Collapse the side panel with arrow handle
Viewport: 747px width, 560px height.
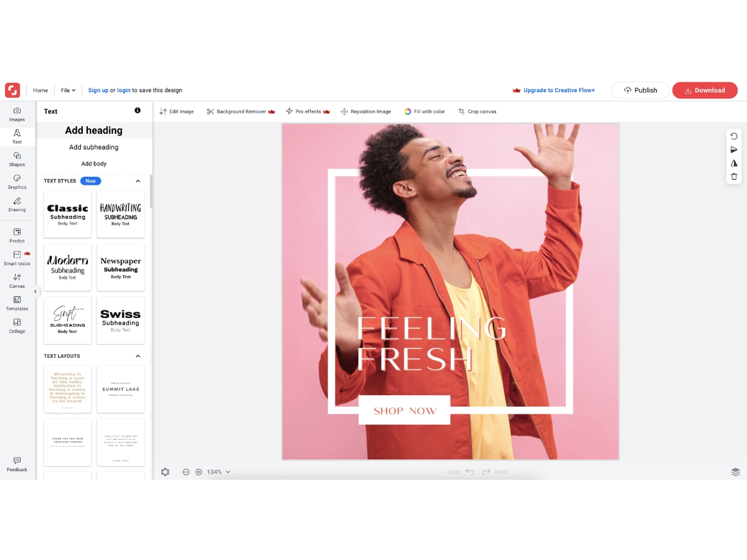[x=35, y=291]
